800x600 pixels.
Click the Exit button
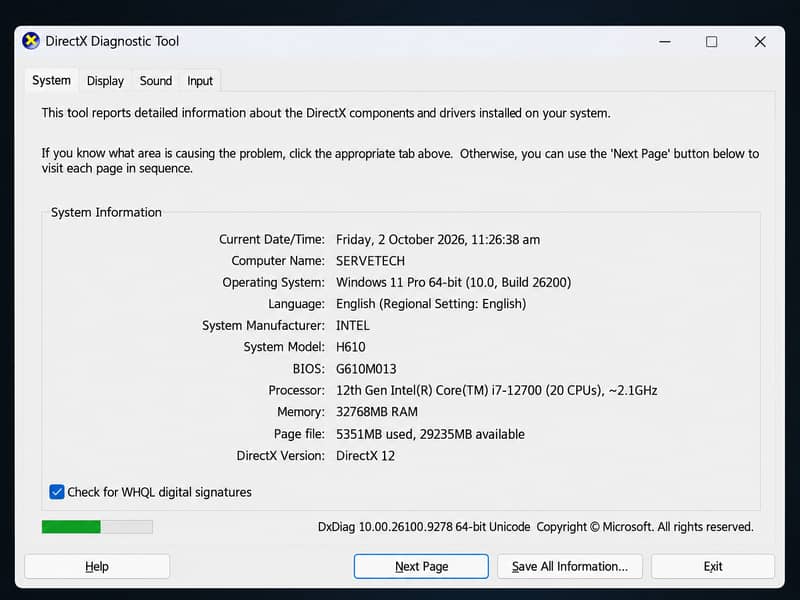713,566
